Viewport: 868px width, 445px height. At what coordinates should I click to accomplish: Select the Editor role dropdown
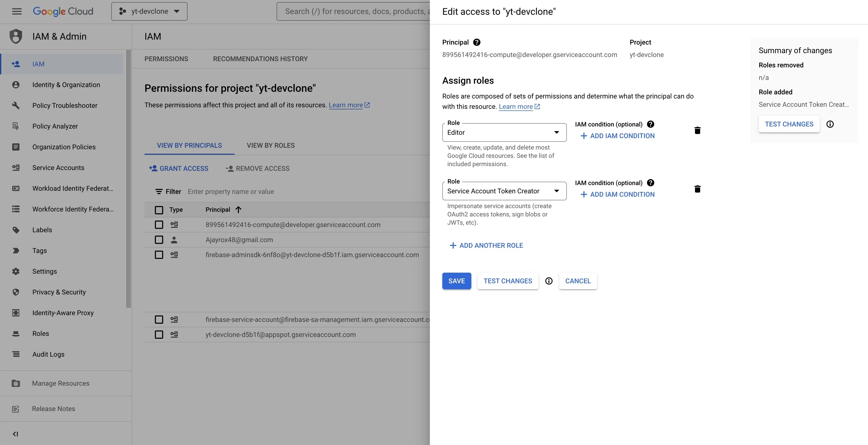pos(504,132)
